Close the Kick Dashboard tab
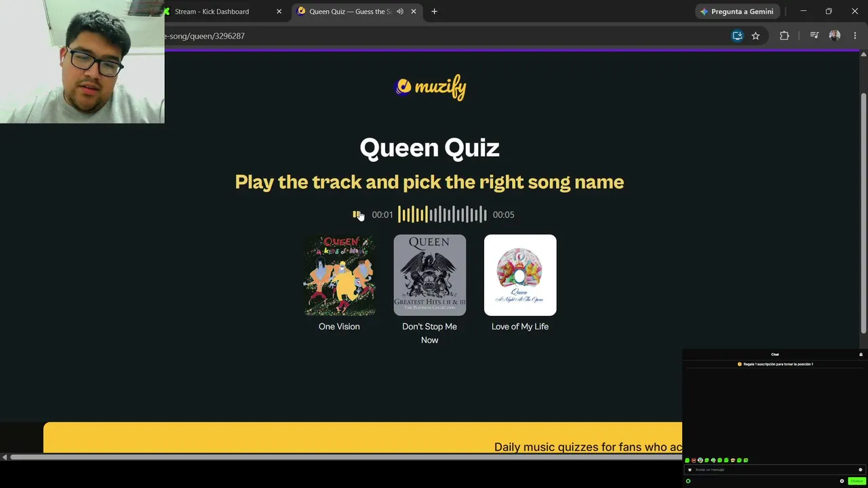 (x=279, y=12)
